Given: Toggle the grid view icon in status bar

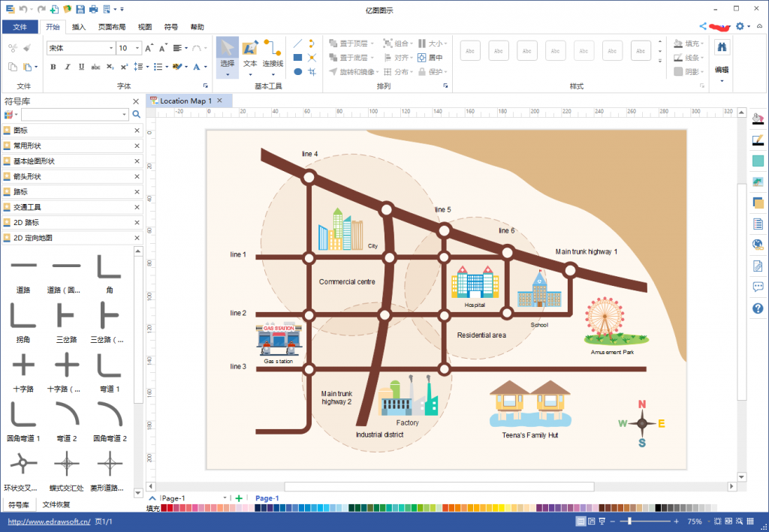Looking at the screenshot, I should 750,521.
